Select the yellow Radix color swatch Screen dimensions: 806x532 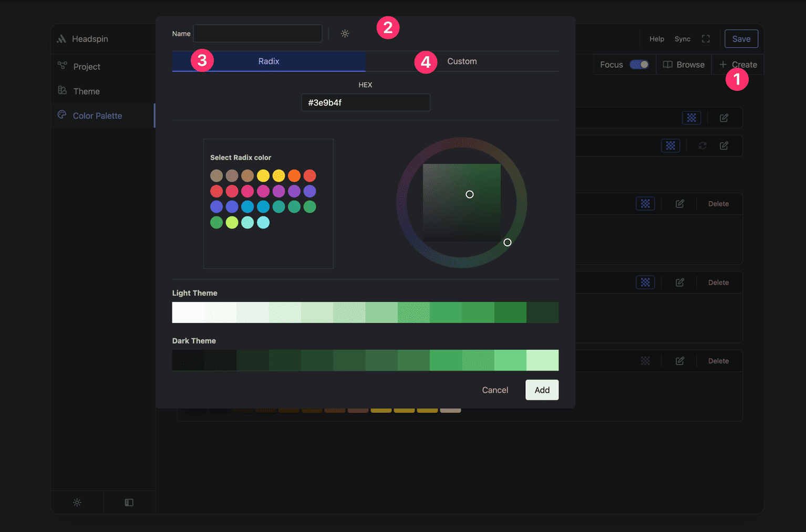(x=263, y=175)
